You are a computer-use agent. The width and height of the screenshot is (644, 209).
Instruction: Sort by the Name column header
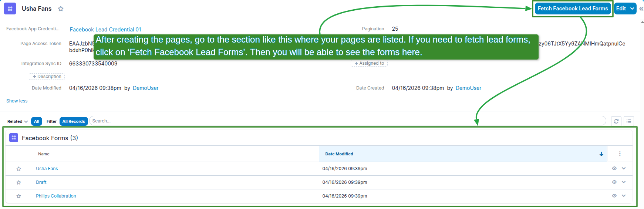[44, 154]
